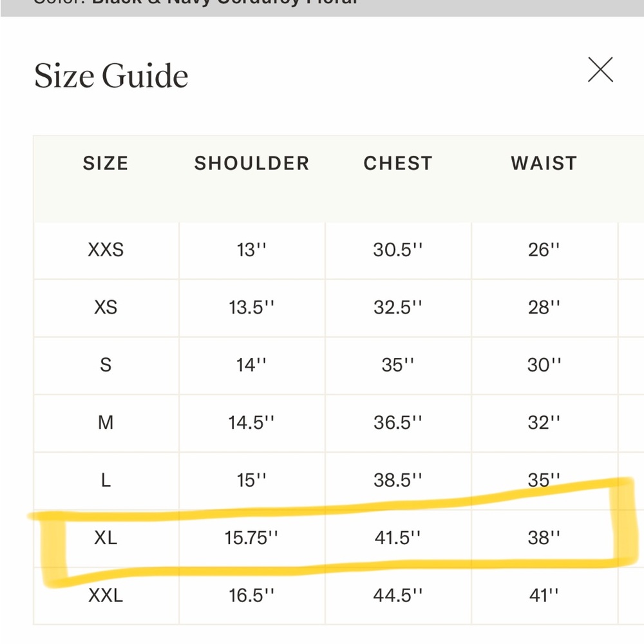Screen dimensions: 644x644
Task: Select the XS size row label
Action: pyautogui.click(x=106, y=307)
